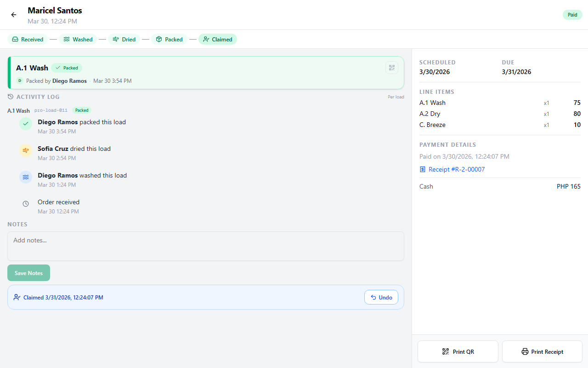Viewport: 588px width, 368px height.
Task: Click the clock icon beside Order received
Action: click(26, 204)
